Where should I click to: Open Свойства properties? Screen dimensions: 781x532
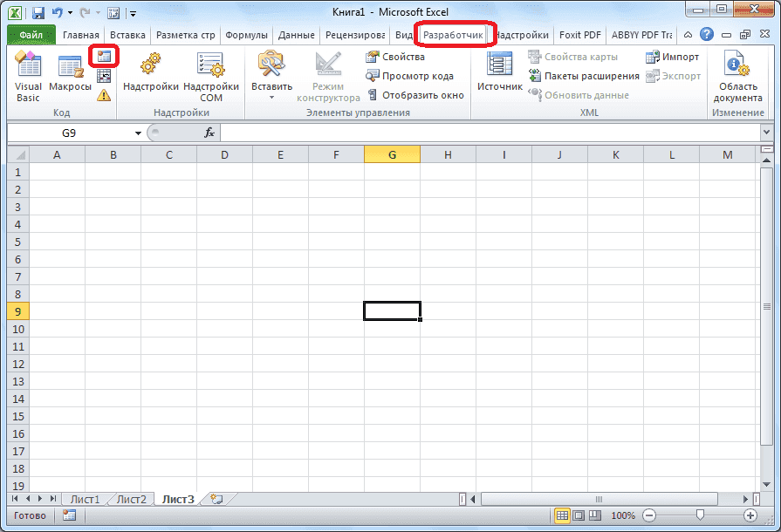tap(395, 57)
